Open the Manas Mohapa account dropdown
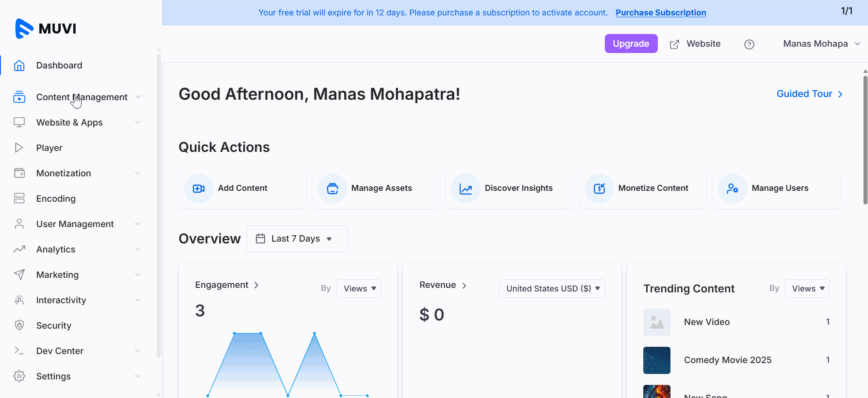 click(821, 44)
